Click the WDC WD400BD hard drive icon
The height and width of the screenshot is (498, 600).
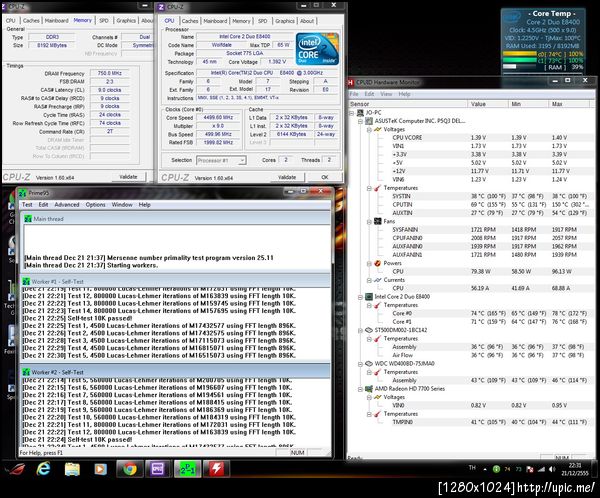coord(369,364)
